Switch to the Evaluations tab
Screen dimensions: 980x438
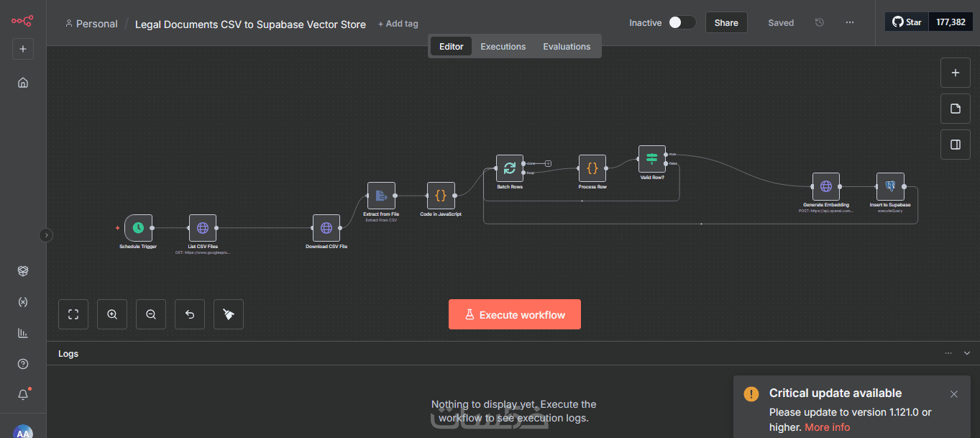point(567,47)
